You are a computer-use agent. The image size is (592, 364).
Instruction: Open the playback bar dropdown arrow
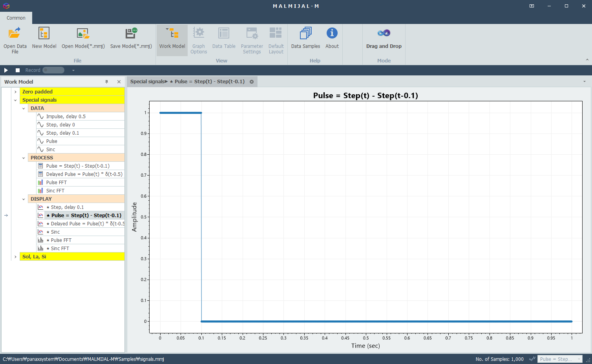(x=73, y=70)
